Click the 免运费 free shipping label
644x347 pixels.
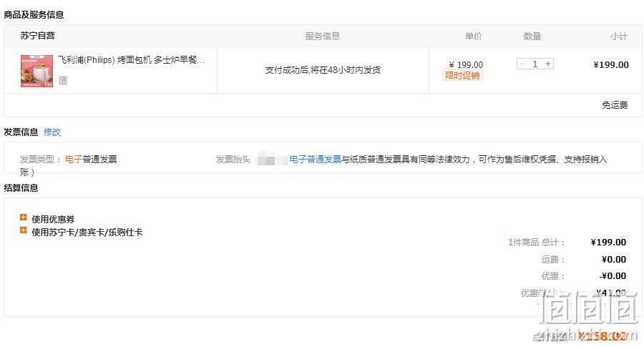tap(615, 105)
